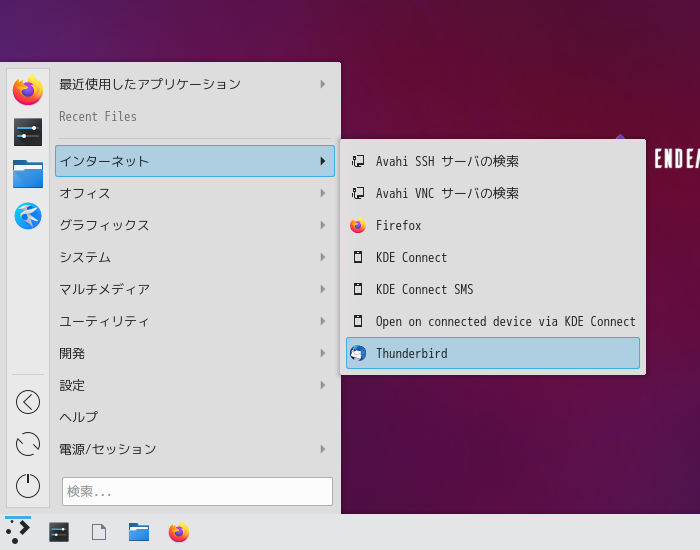
Task: Click the power-off icon in the sidebar
Action: (x=28, y=486)
